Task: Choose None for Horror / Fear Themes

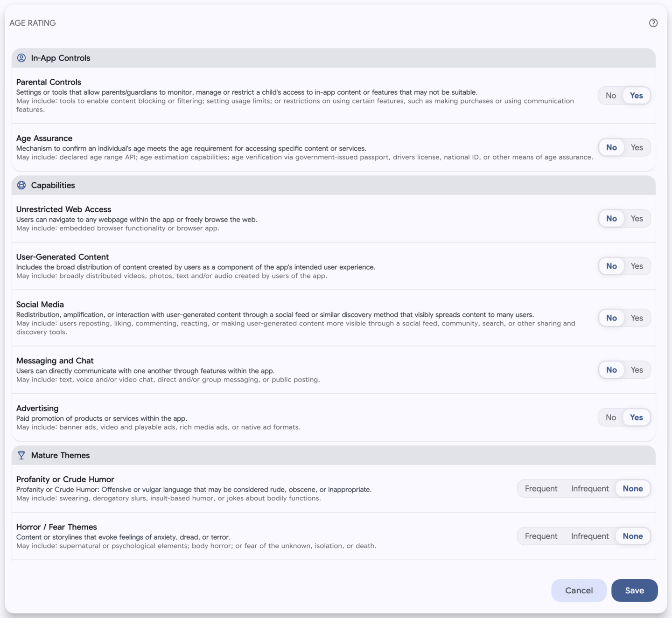Action: pyautogui.click(x=633, y=536)
